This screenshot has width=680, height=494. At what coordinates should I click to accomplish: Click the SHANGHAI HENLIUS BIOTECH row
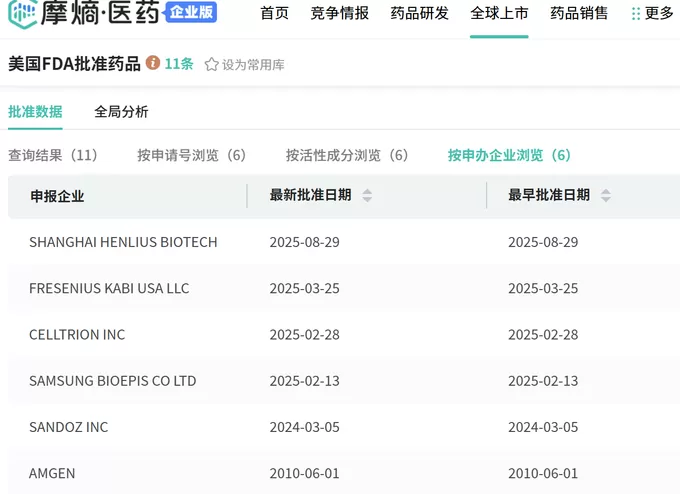(123, 242)
